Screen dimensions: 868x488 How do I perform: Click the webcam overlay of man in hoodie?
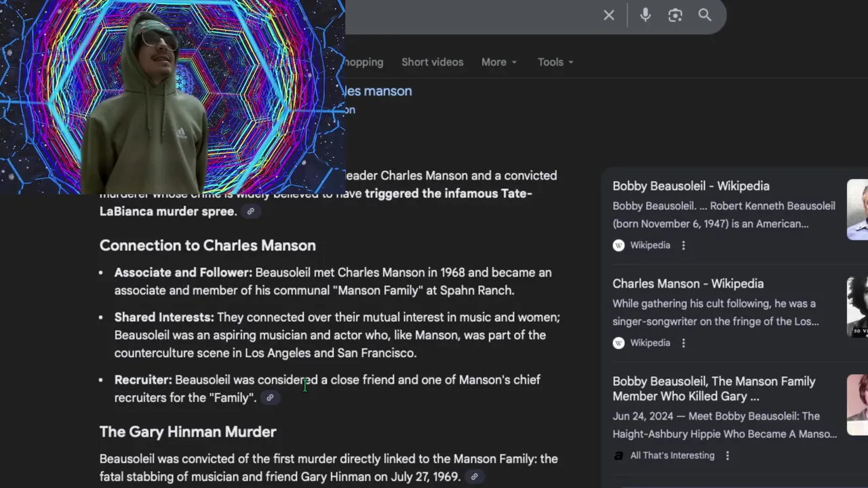(172, 97)
